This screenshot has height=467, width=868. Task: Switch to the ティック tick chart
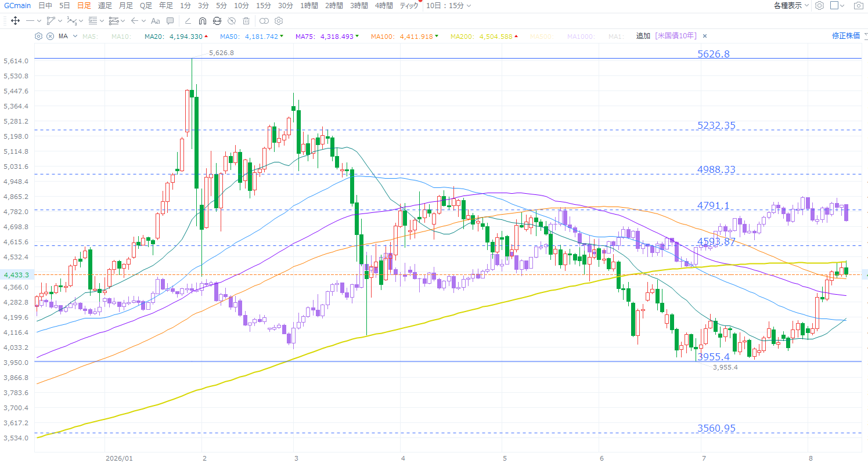pos(409,5)
